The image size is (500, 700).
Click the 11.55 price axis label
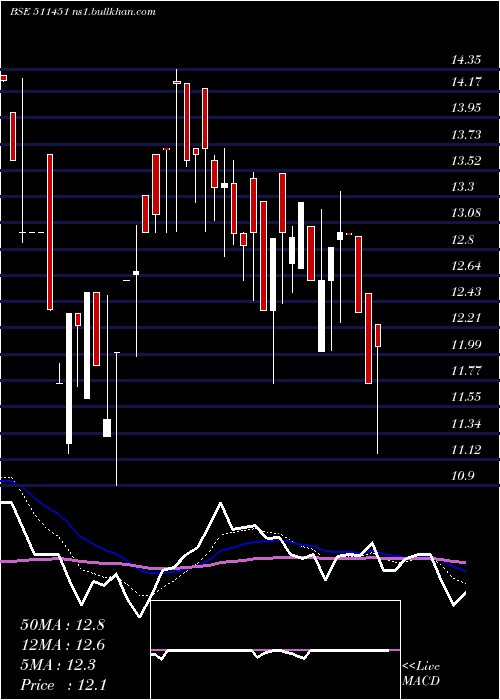click(466, 397)
